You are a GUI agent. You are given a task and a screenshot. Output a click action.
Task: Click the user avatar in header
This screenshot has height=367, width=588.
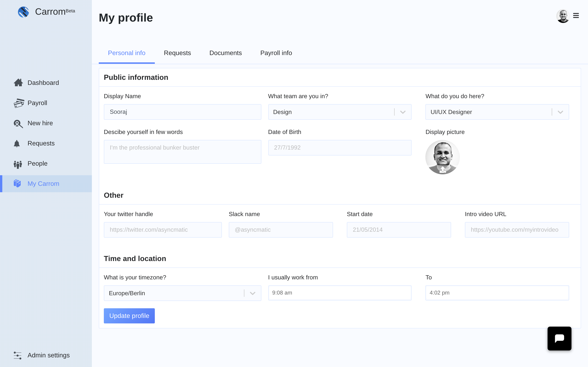[x=563, y=16]
